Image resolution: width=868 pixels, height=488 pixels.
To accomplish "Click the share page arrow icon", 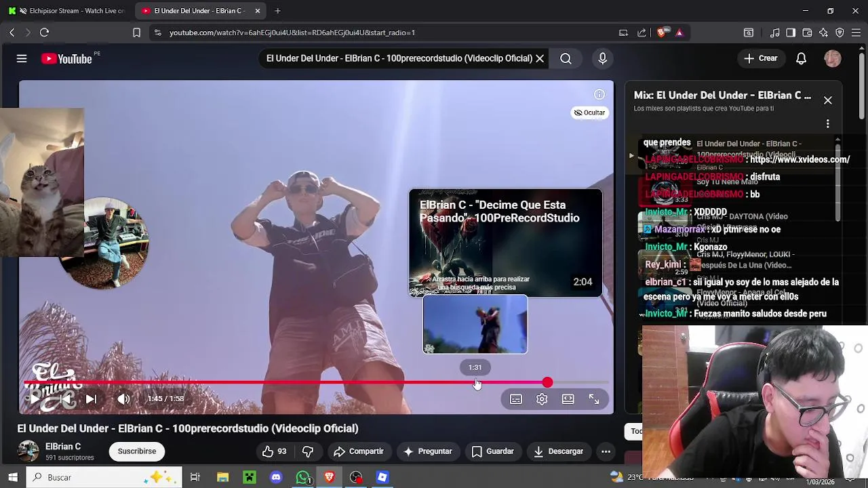I will 642,33.
